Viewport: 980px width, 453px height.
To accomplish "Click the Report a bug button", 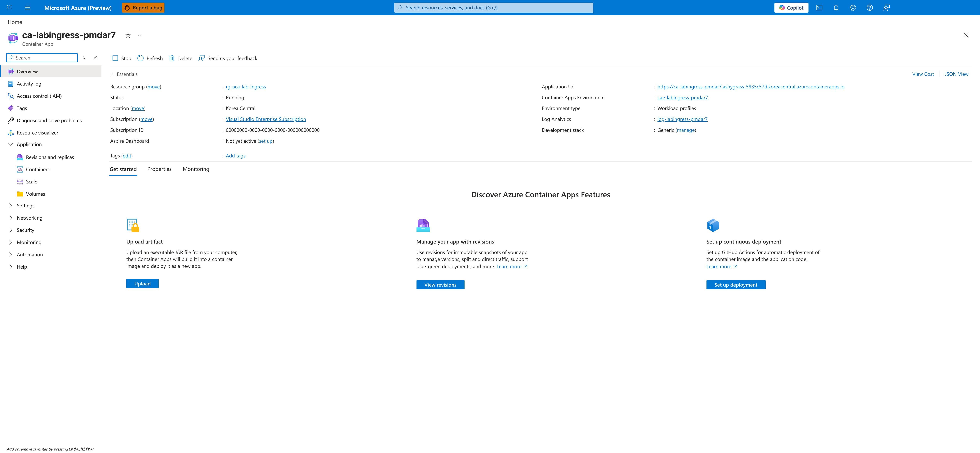I will [143, 8].
